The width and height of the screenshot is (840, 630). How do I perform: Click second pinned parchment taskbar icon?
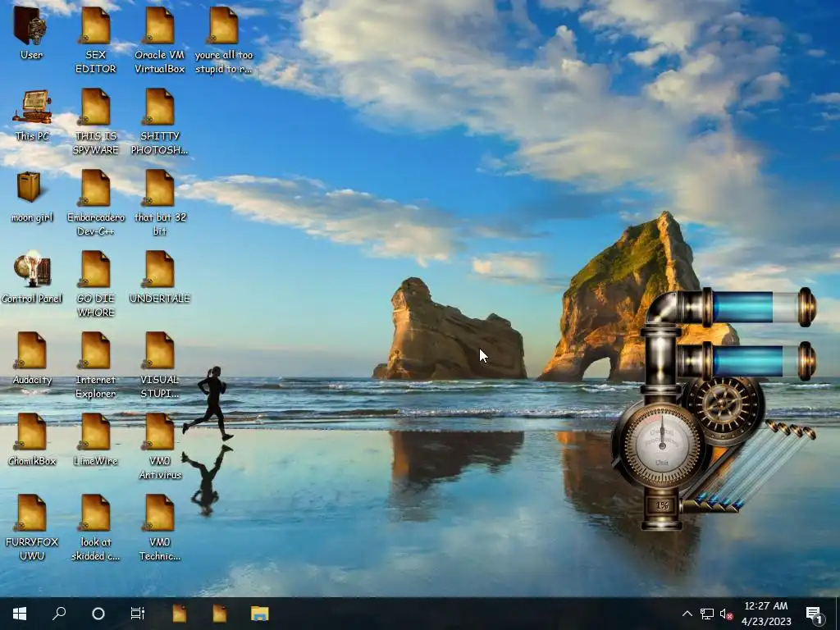(220, 614)
